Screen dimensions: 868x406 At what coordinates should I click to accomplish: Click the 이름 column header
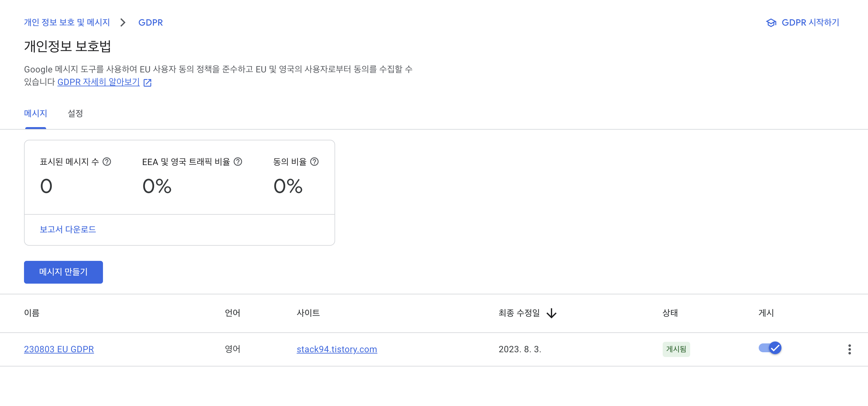(32, 313)
